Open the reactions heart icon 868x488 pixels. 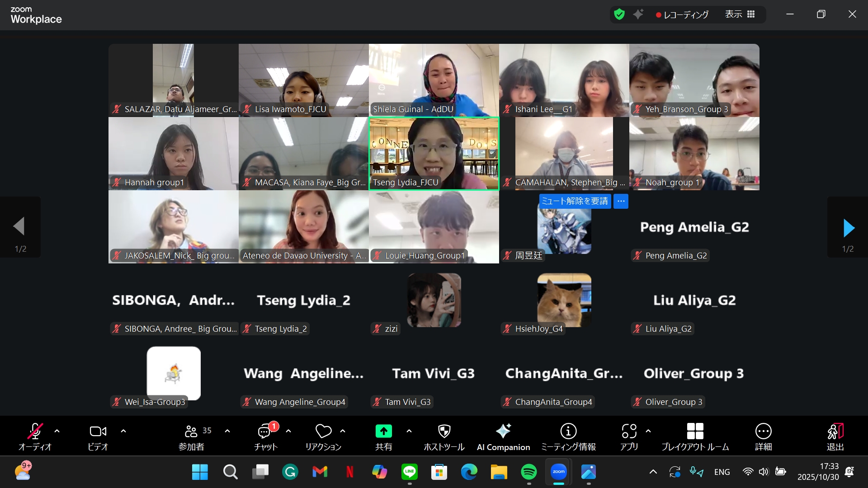(x=323, y=432)
